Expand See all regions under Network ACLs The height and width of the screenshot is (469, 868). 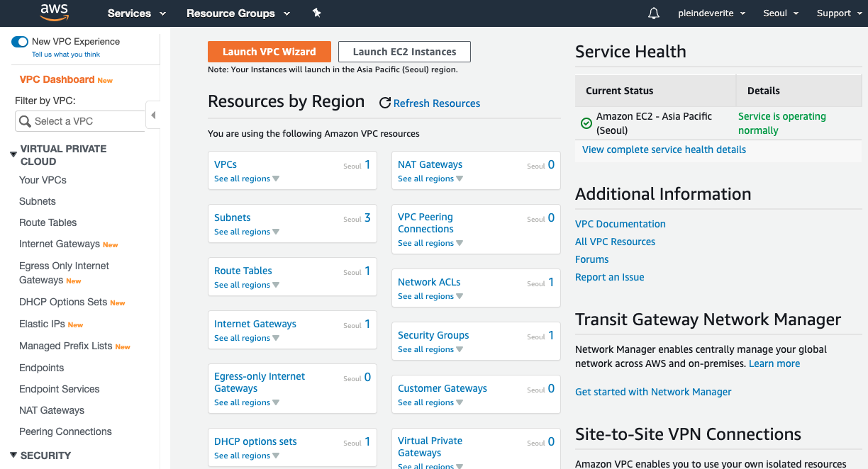[430, 296]
